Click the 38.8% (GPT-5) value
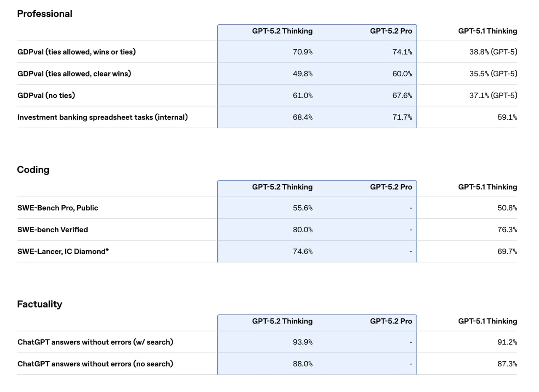539x392 pixels. 494,52
